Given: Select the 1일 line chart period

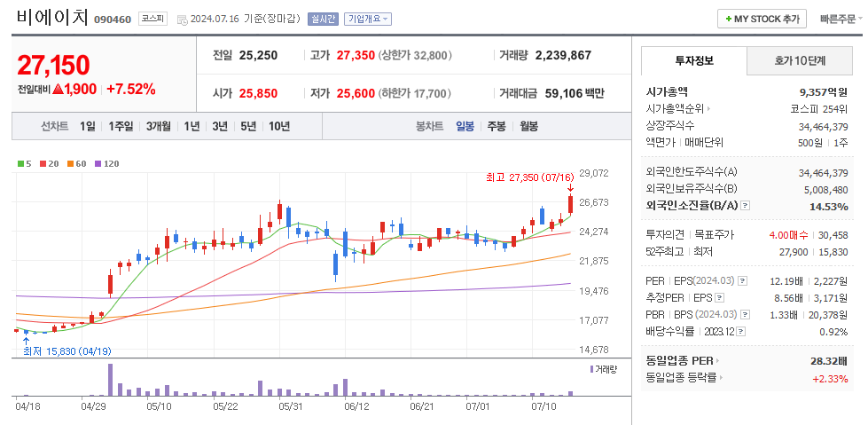Looking at the screenshot, I should pyautogui.click(x=88, y=126).
